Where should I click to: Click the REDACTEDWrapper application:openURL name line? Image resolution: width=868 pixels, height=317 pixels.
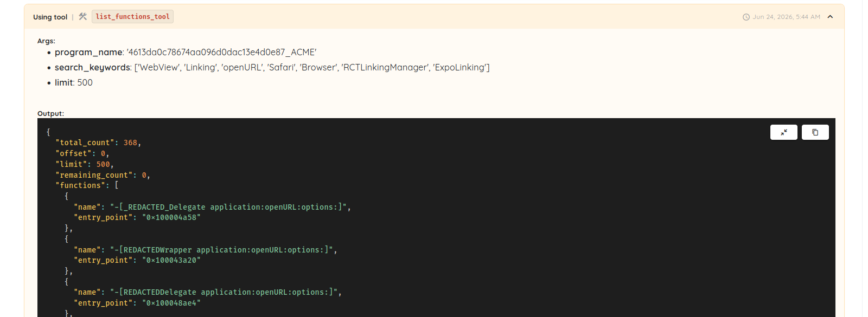(x=206, y=250)
